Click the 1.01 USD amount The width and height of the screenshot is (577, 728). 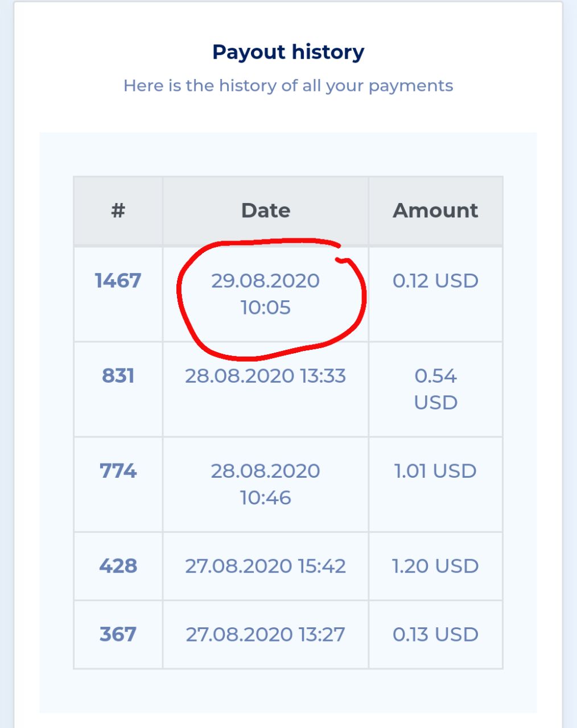pos(435,470)
